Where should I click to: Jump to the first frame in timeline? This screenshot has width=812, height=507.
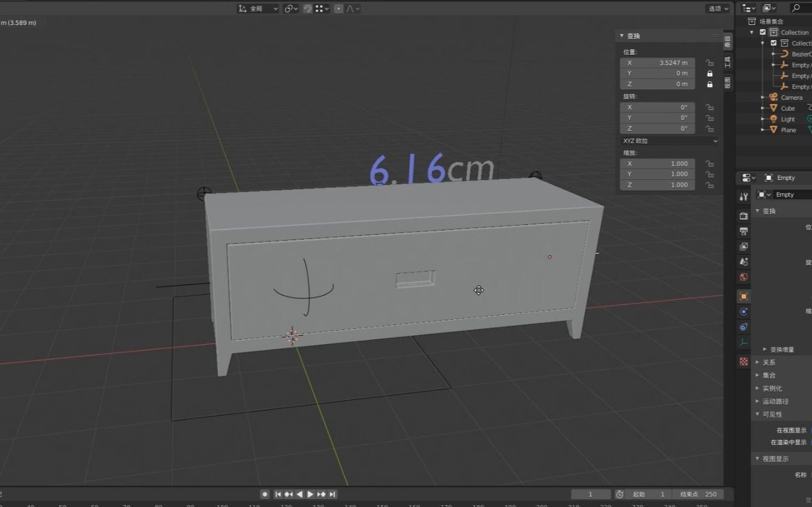pos(278,494)
